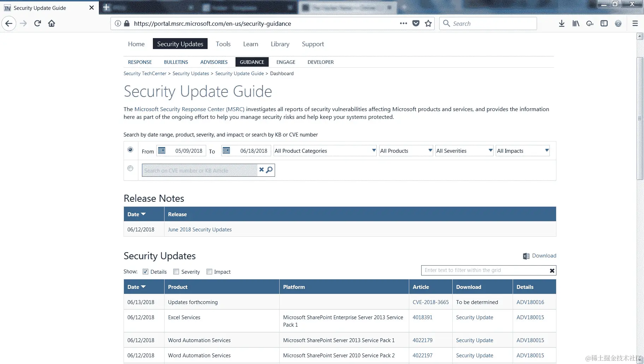Open the ENGAGE sub-tab

pyautogui.click(x=286, y=62)
